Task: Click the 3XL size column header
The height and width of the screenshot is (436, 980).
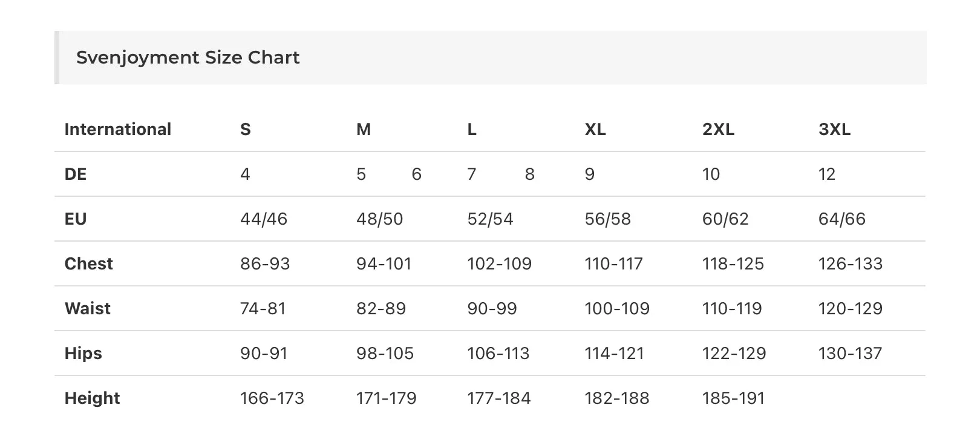Action: coord(835,129)
